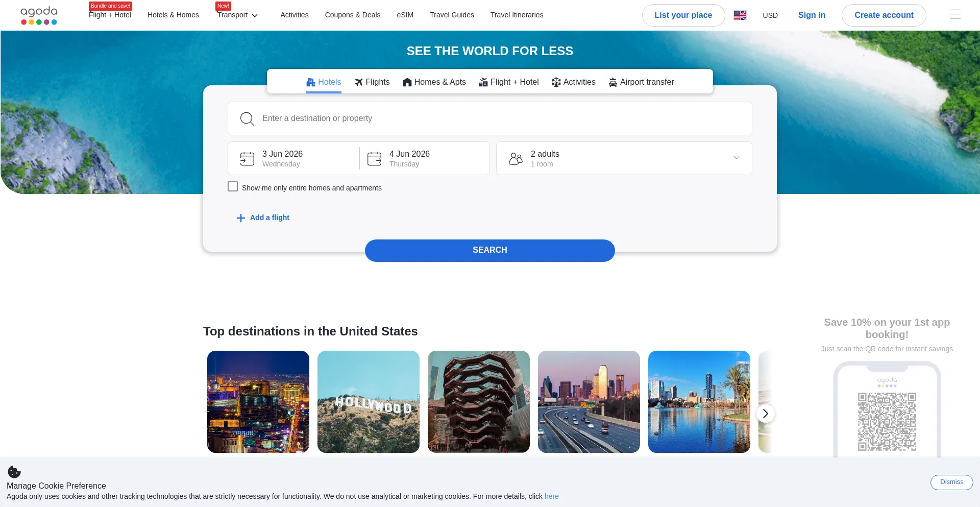The image size is (980, 507).
Task: Open the USD currency selector
Action: [x=770, y=15]
